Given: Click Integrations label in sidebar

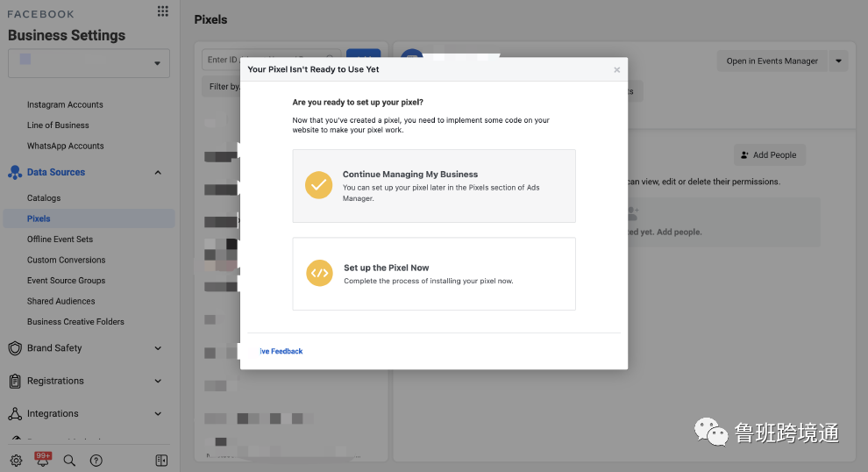Looking at the screenshot, I should coord(53,413).
